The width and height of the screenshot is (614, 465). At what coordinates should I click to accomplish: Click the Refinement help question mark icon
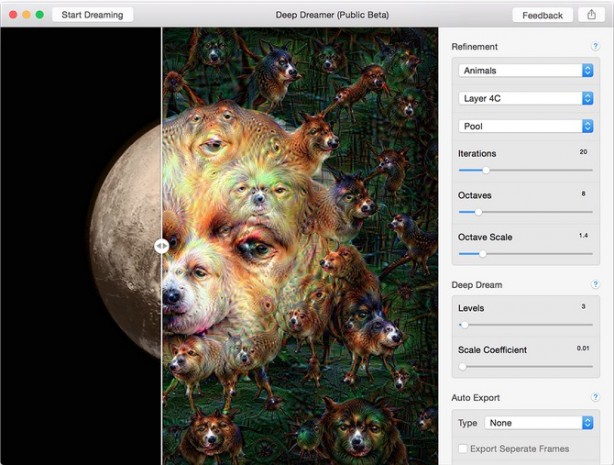coord(595,47)
